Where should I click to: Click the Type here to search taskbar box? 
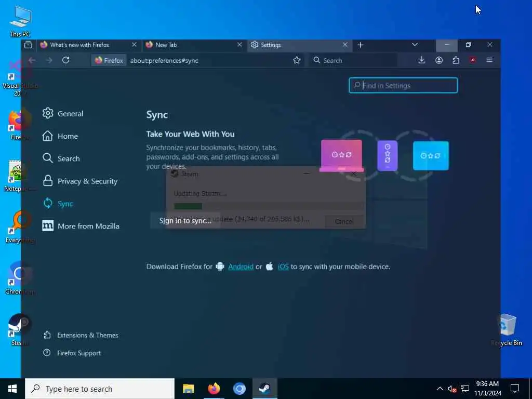pyautogui.click(x=100, y=389)
